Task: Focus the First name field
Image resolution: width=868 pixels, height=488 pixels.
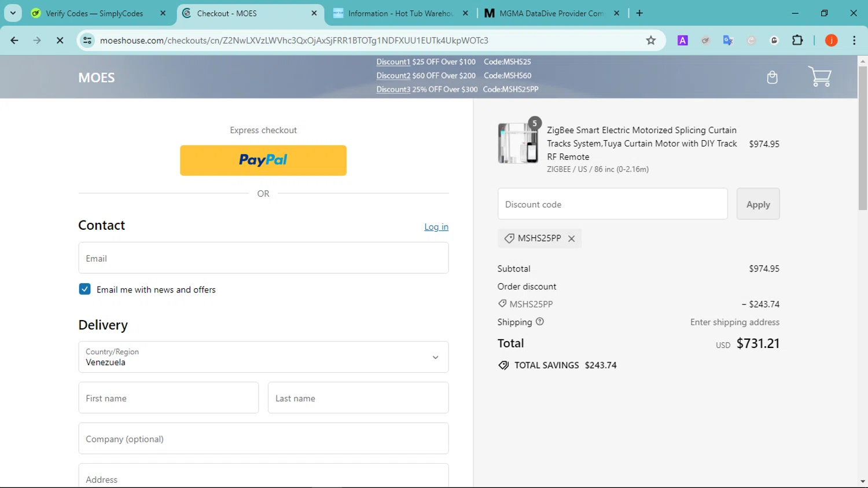Action: (x=168, y=398)
